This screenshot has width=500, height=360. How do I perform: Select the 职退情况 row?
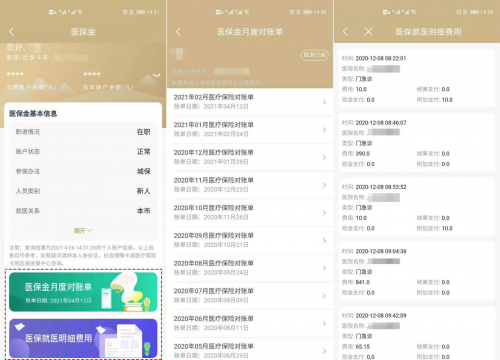tap(83, 132)
